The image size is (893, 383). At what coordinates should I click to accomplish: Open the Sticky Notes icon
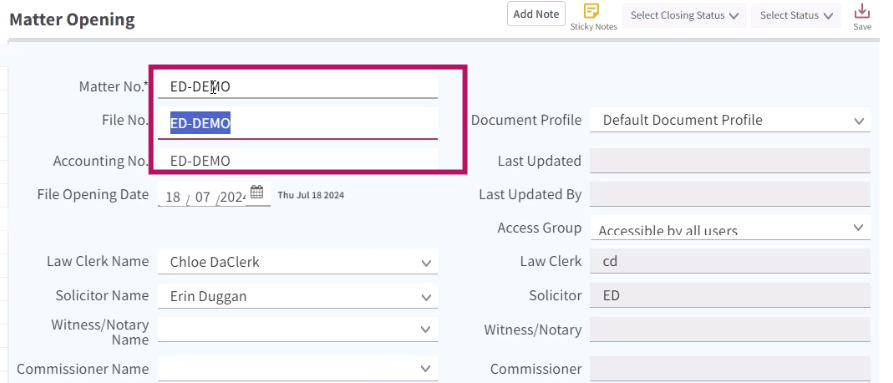click(x=592, y=11)
